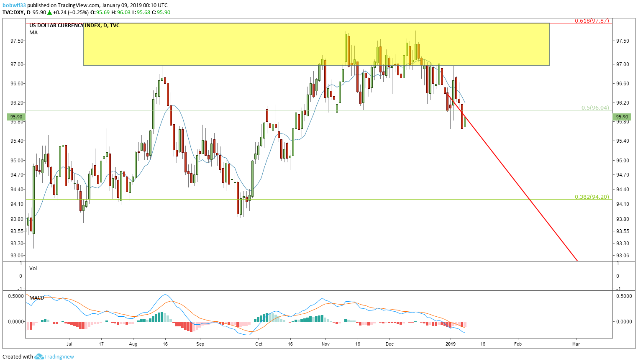Click the Nov date label on time axis

point(326,344)
